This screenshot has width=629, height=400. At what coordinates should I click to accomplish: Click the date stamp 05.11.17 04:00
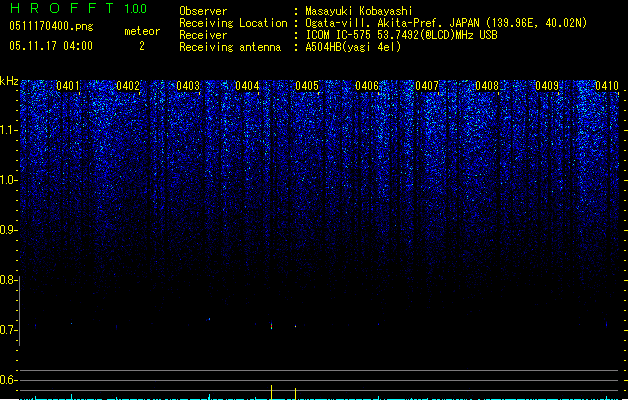pyautogui.click(x=51, y=46)
